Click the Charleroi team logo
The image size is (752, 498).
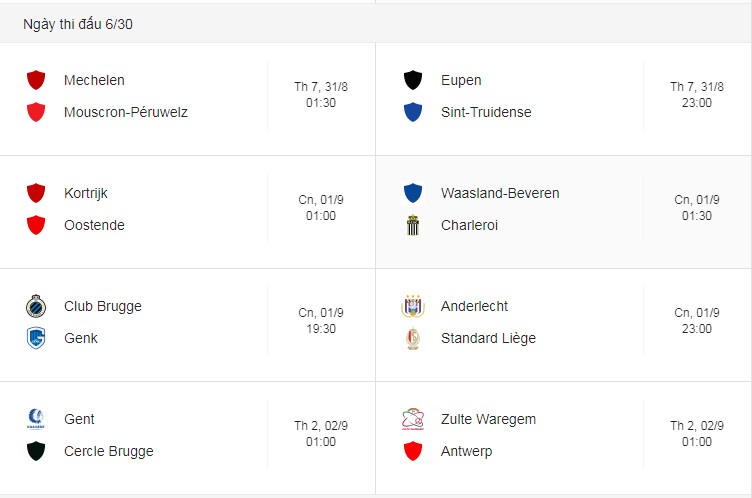coord(412,225)
